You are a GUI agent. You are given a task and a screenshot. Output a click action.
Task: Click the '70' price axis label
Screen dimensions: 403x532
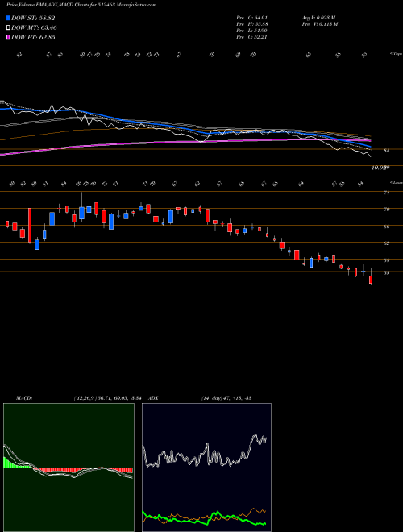(x=386, y=210)
